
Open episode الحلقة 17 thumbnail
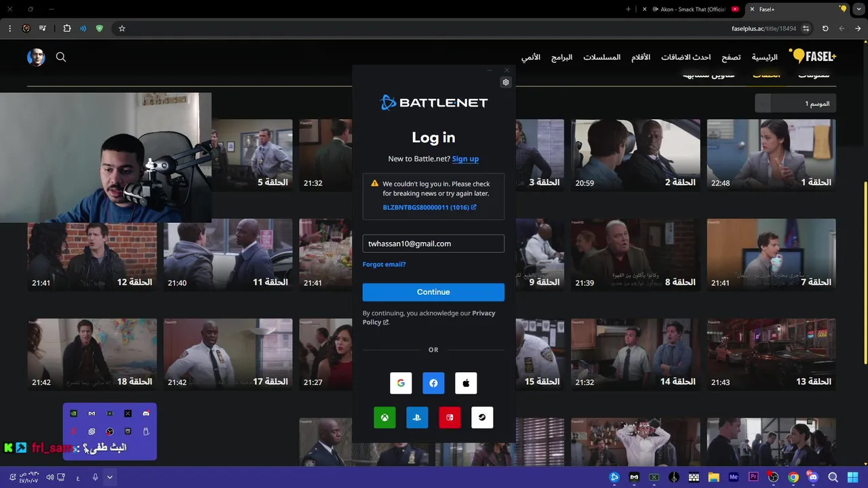click(x=228, y=354)
